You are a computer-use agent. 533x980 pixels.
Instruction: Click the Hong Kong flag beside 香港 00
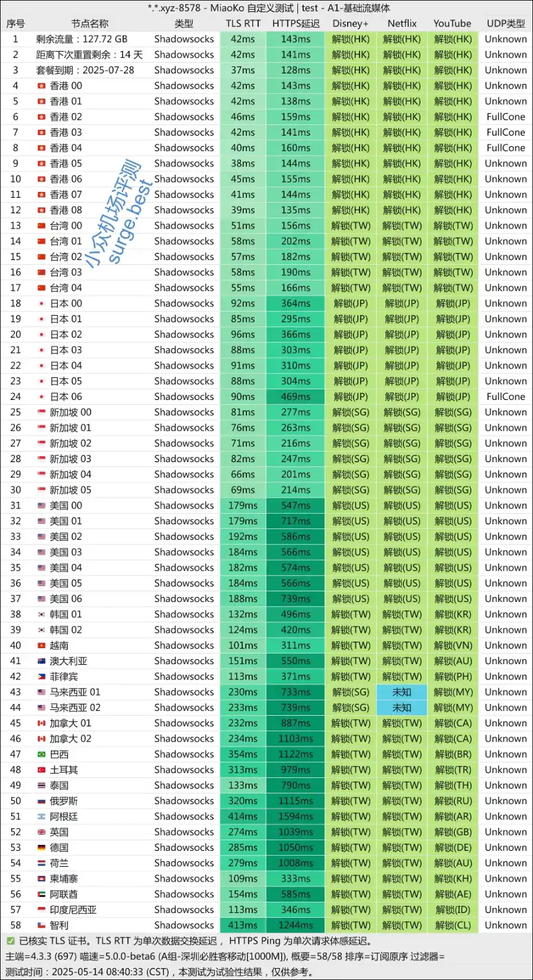pyautogui.click(x=41, y=86)
